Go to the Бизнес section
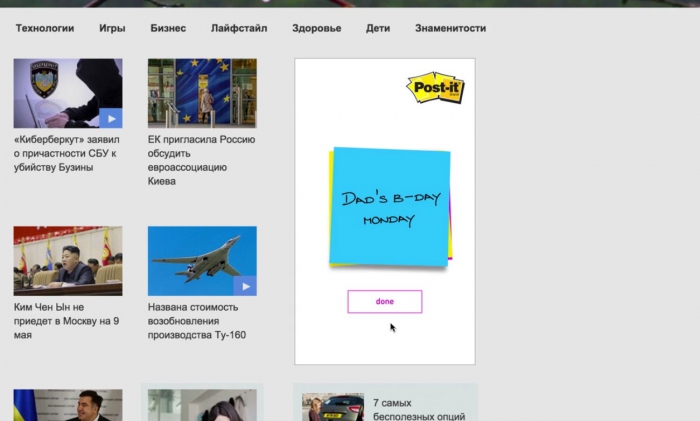 [x=168, y=28]
